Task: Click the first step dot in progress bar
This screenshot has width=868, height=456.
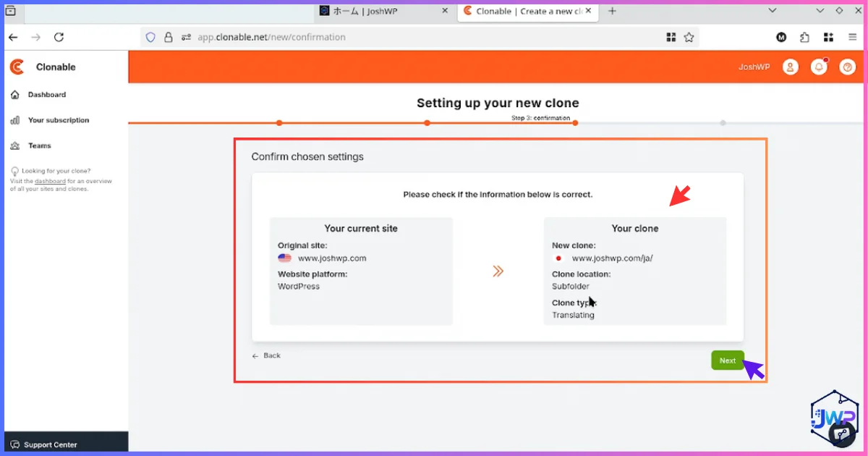Action: click(x=279, y=123)
